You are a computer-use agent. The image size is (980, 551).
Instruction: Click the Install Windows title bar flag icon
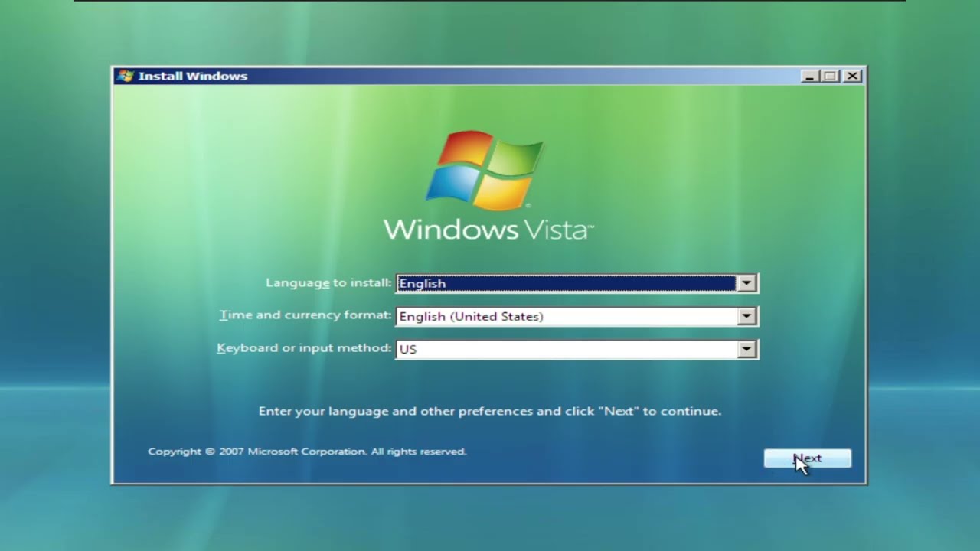pos(126,76)
